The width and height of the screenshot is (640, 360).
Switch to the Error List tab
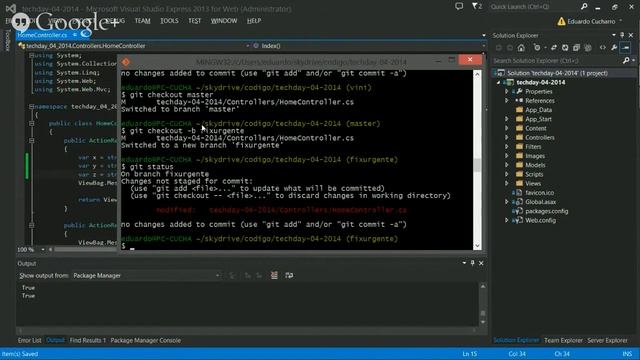[x=29, y=340]
